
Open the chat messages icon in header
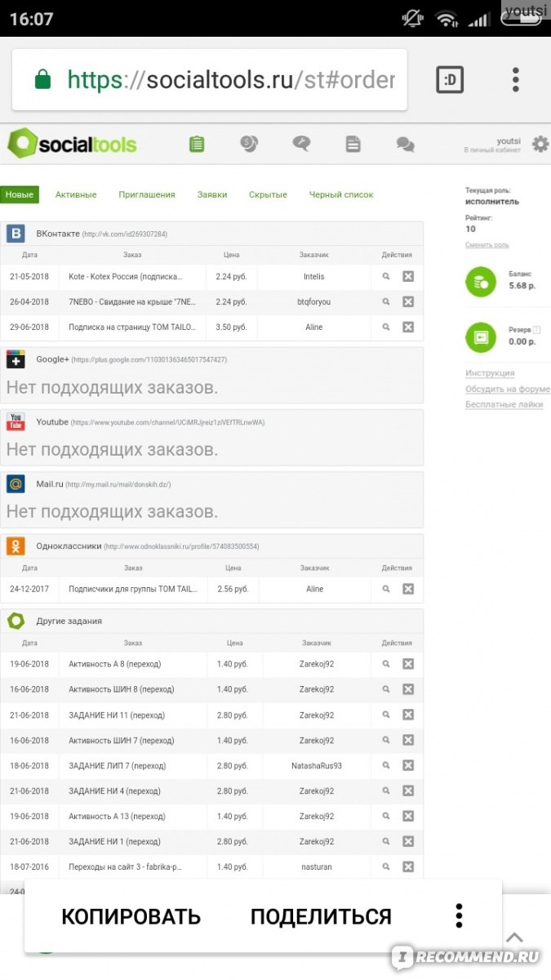coord(405,145)
